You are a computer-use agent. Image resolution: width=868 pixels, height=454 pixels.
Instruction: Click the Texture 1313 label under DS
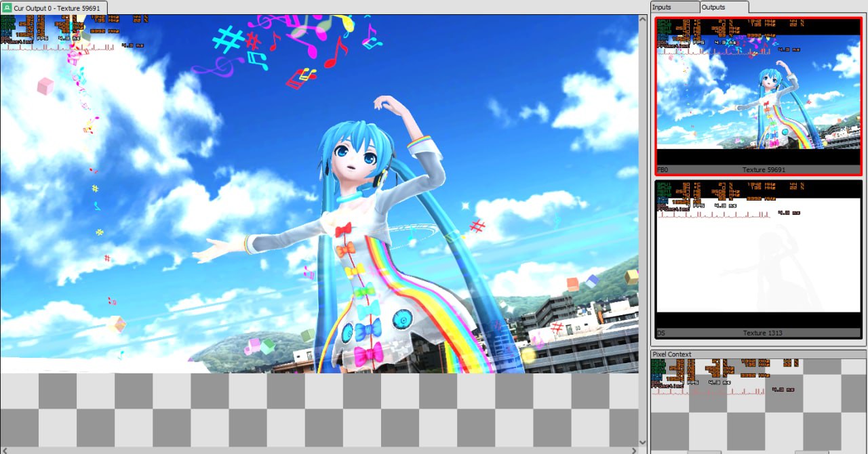(764, 333)
